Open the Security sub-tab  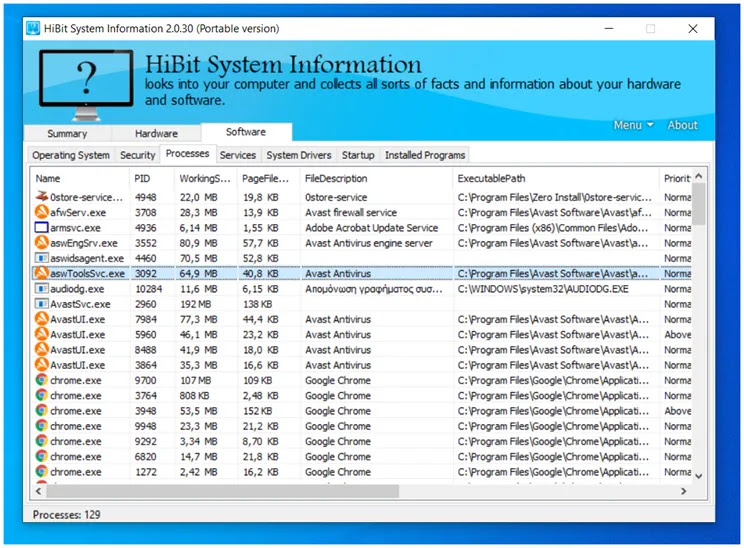tap(138, 155)
